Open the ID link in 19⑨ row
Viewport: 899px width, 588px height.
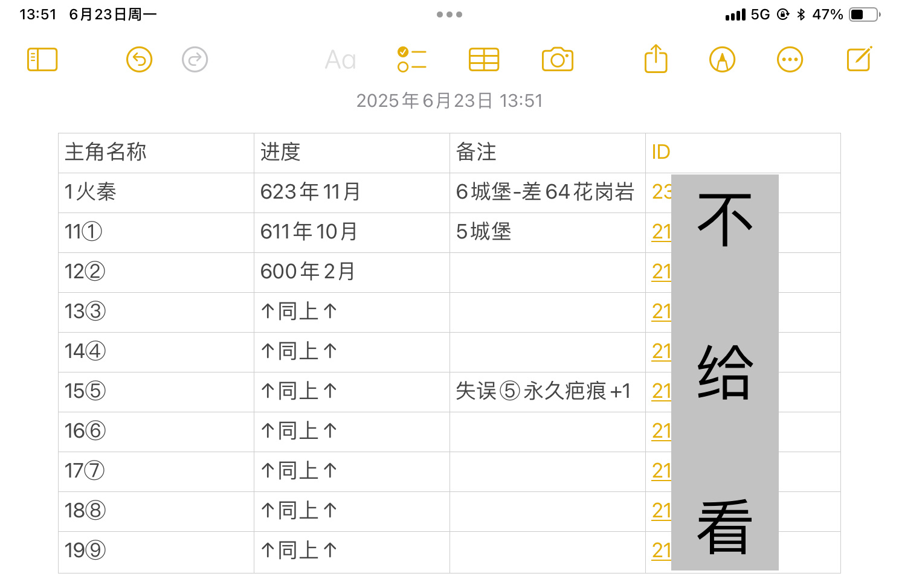(662, 551)
